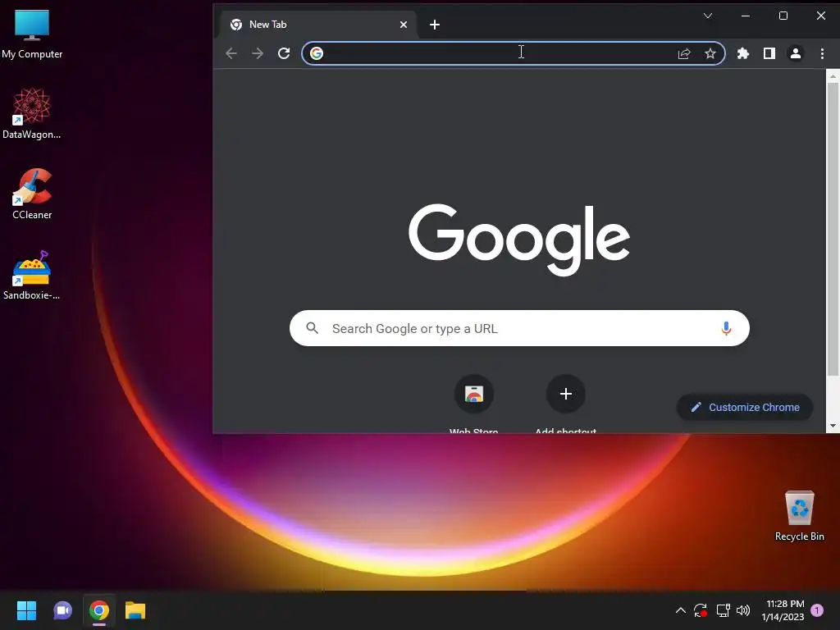840x630 pixels.
Task: Click the Add shortcut plus button
Action: point(566,395)
